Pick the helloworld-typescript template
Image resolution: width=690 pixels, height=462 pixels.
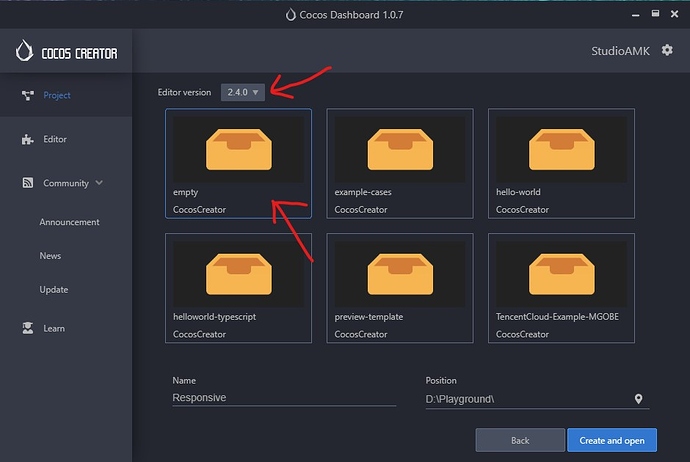[238, 288]
